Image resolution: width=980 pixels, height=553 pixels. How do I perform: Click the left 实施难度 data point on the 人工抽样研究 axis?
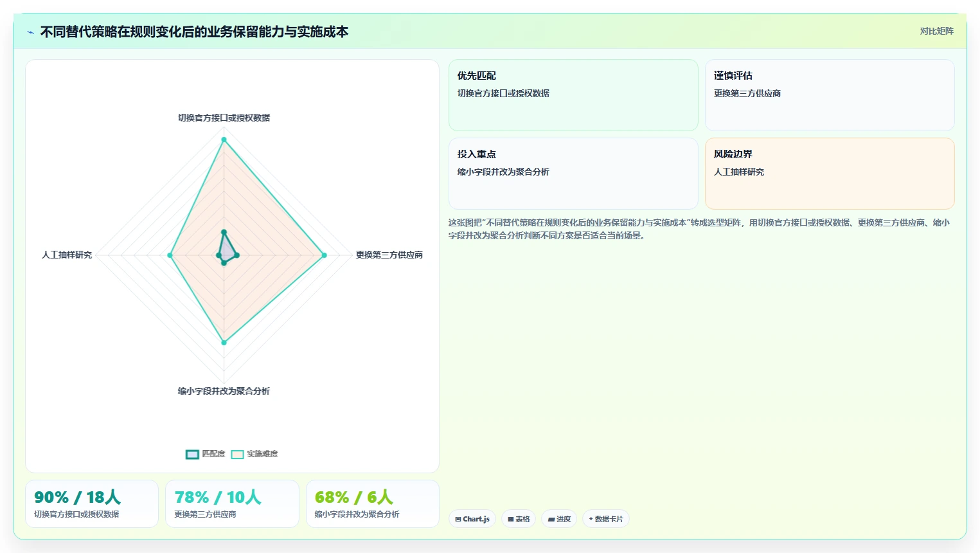(170, 255)
